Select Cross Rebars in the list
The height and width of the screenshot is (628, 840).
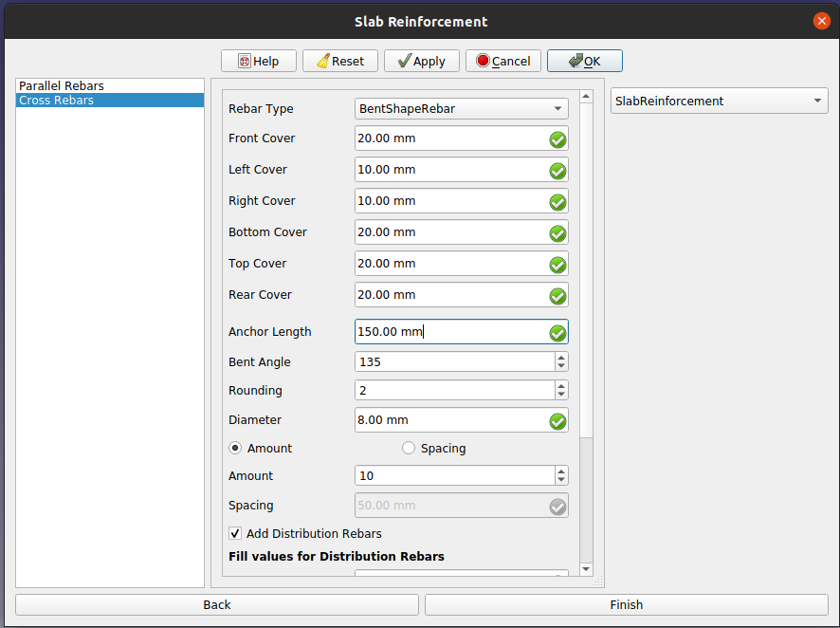pos(110,101)
